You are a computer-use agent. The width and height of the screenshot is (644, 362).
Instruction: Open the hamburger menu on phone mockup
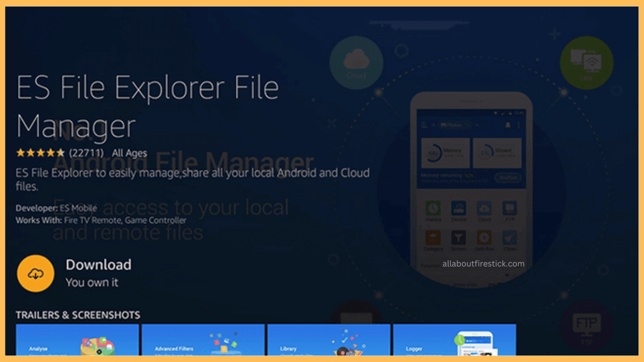(x=424, y=125)
